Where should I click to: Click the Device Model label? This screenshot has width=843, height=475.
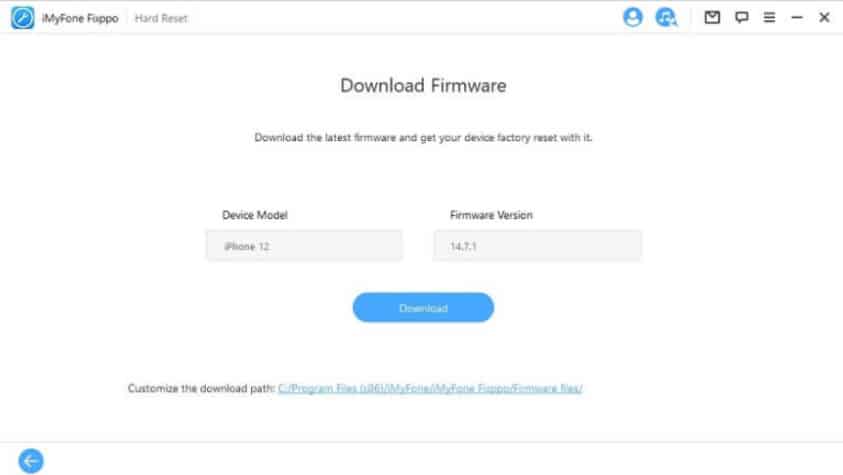pos(255,215)
